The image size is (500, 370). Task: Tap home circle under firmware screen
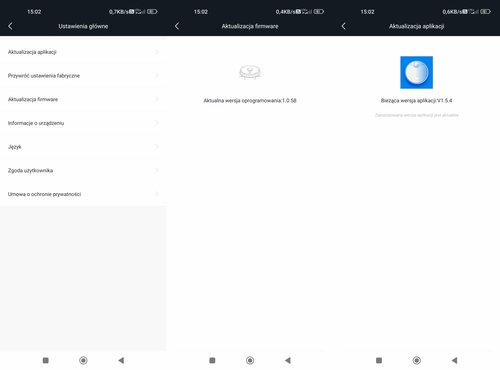[250, 360]
